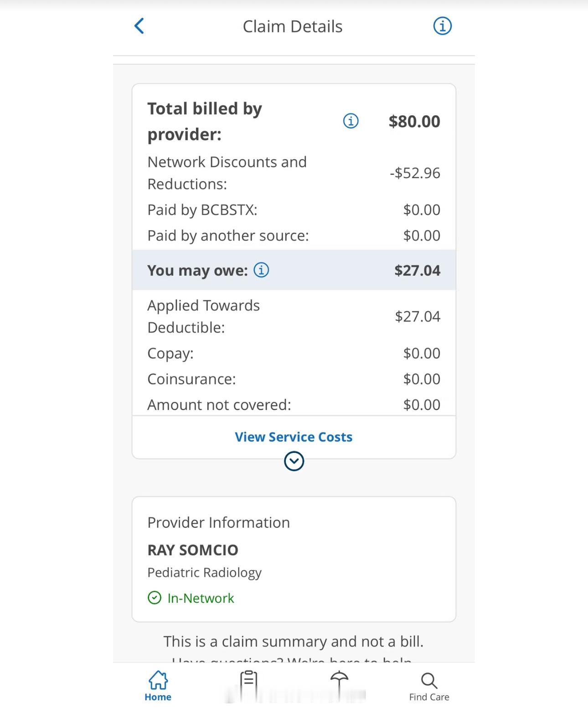Click the -$52.96 network discounts amount
The width and height of the screenshot is (588, 709).
[x=415, y=173]
